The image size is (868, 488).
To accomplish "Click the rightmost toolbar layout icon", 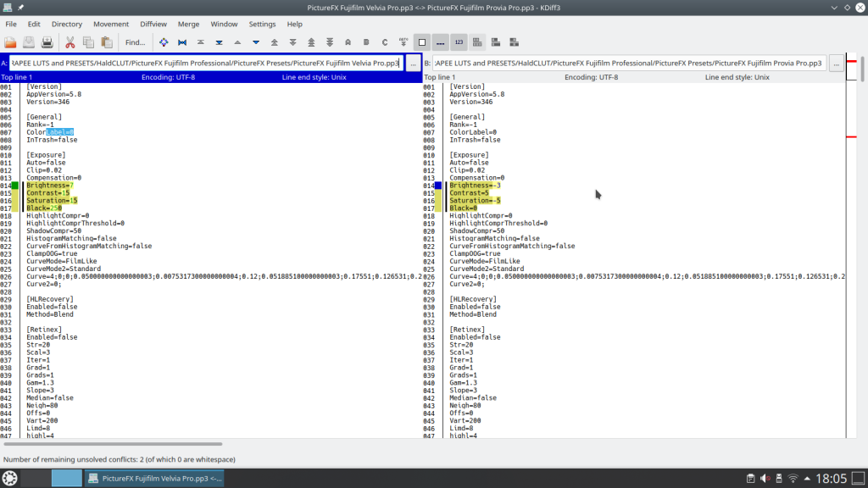I will [515, 42].
